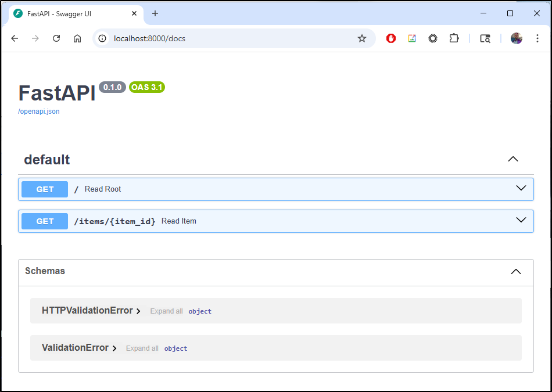The image size is (552, 392).
Task: Open the browser profile avatar
Action: click(x=517, y=38)
